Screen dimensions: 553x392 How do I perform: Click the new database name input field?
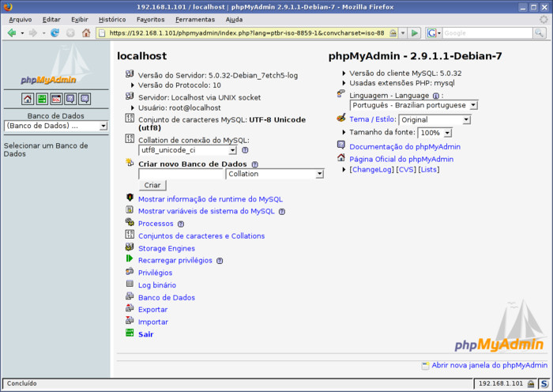click(x=181, y=174)
